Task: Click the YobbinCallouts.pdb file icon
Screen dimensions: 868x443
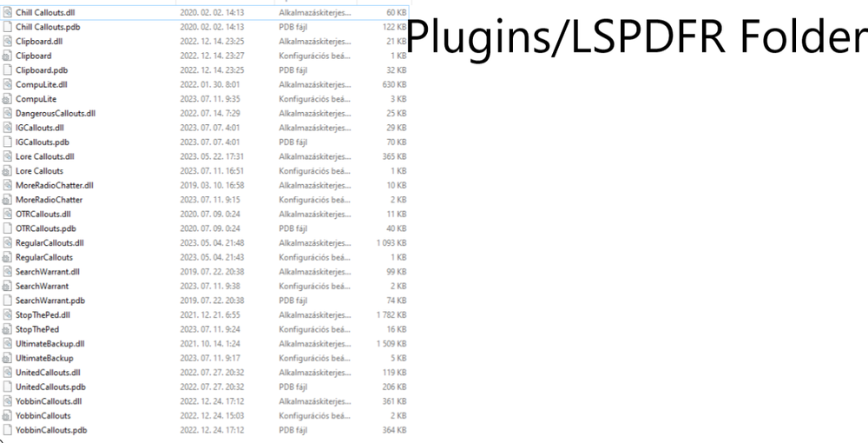Action: [7, 430]
